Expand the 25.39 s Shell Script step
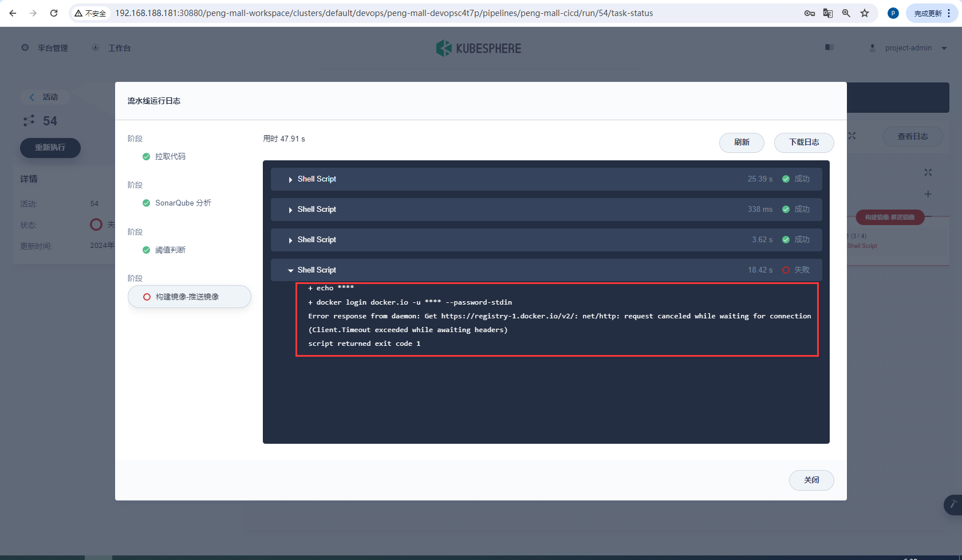 point(546,179)
